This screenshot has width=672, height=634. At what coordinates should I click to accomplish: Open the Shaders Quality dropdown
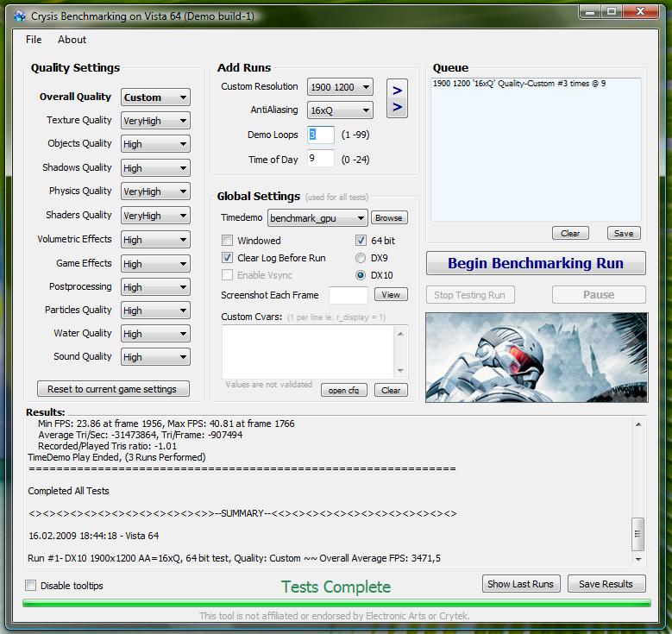(x=155, y=216)
